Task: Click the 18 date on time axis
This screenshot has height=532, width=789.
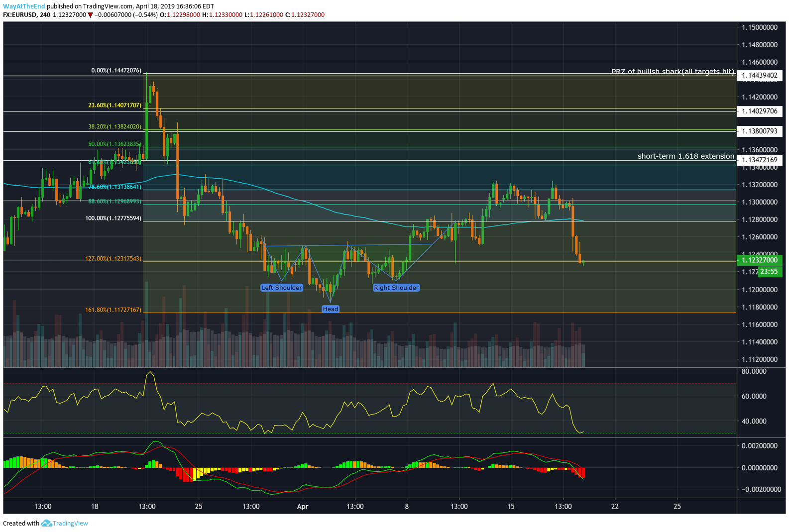Action: (x=95, y=507)
